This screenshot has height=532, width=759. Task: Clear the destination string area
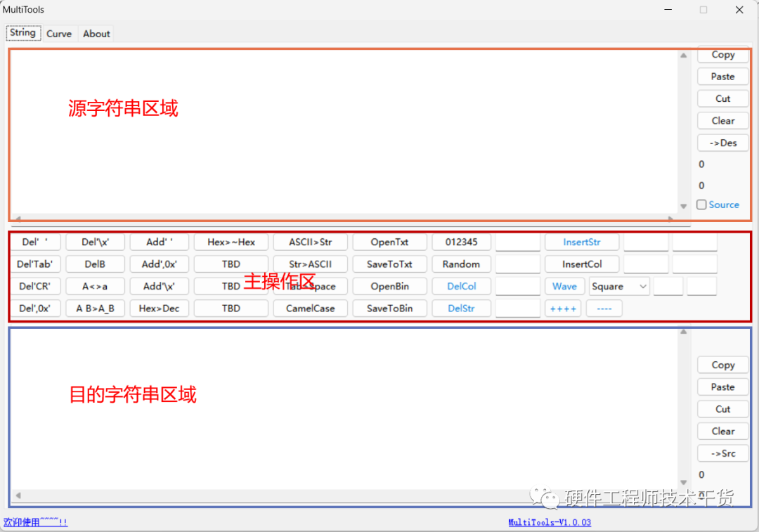(x=722, y=432)
